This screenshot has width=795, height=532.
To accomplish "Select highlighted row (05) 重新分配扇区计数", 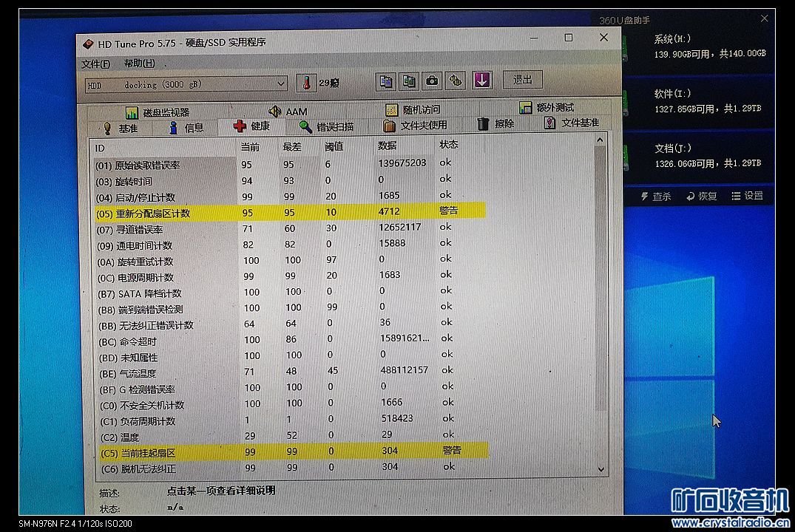I will tap(290, 212).
